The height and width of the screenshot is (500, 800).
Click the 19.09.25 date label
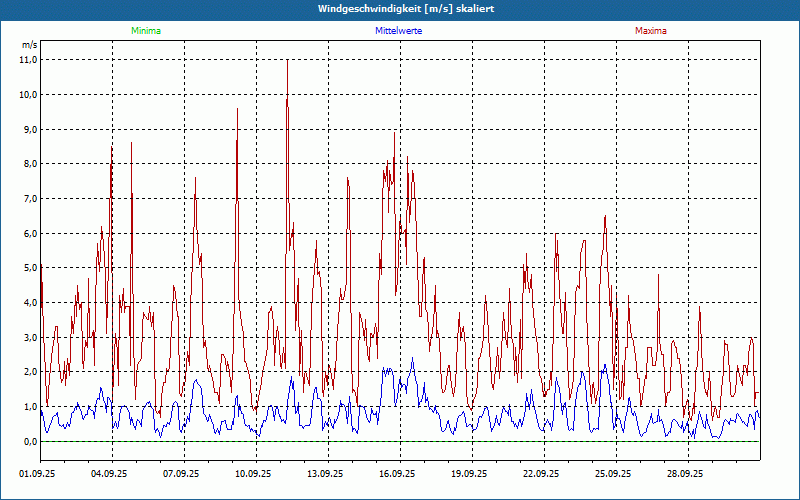pyautogui.click(x=468, y=474)
